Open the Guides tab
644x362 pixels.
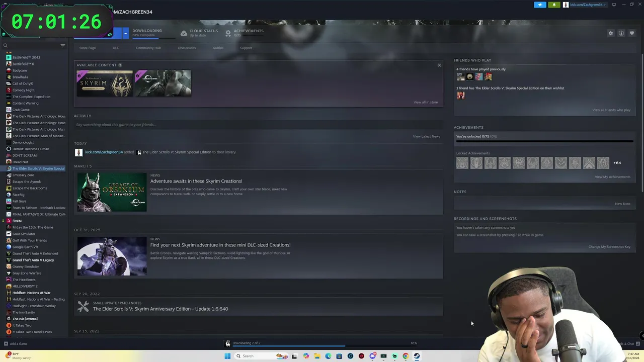tap(218, 48)
